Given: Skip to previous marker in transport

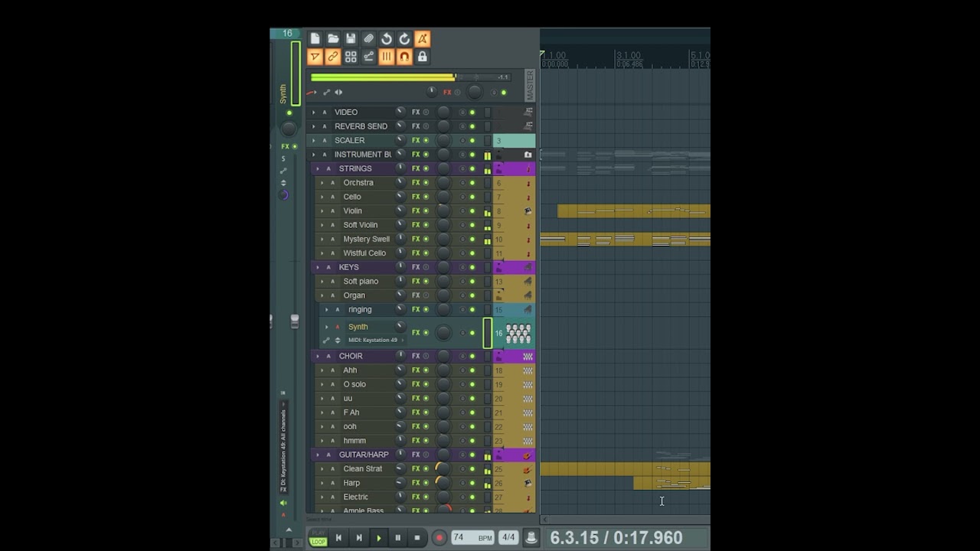Looking at the screenshot, I should click(338, 538).
